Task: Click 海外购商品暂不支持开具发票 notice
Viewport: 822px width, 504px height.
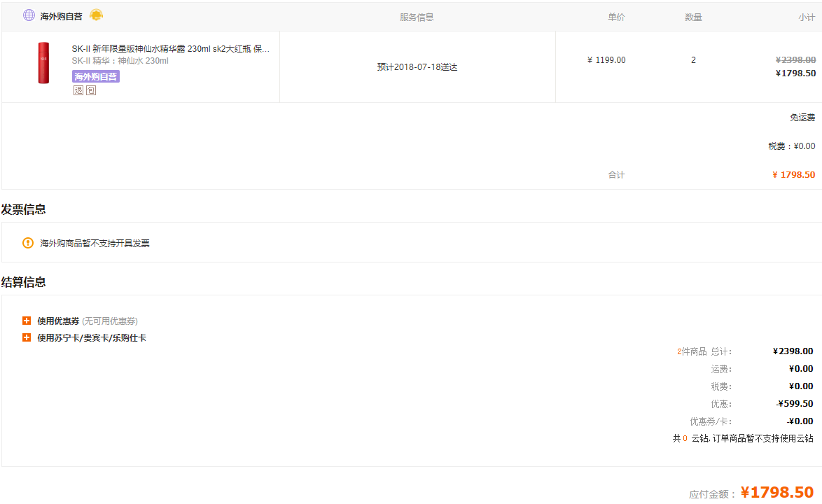Action: (x=95, y=243)
